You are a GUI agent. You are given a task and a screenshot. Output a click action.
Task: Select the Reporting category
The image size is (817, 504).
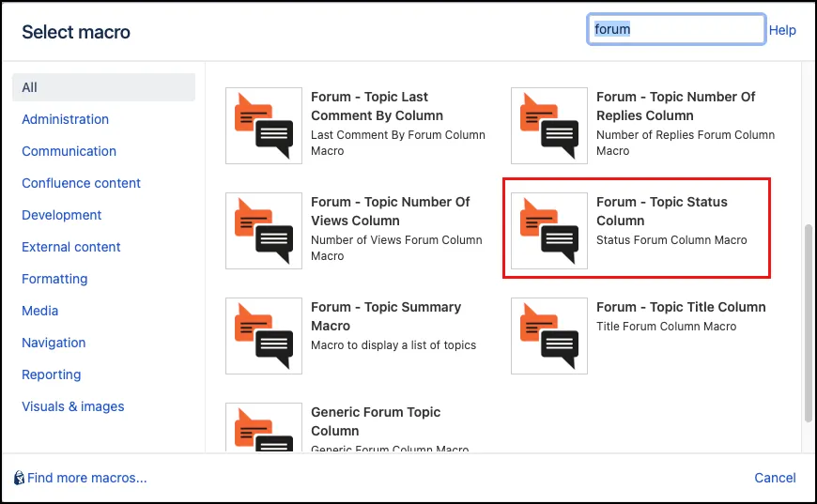click(52, 374)
